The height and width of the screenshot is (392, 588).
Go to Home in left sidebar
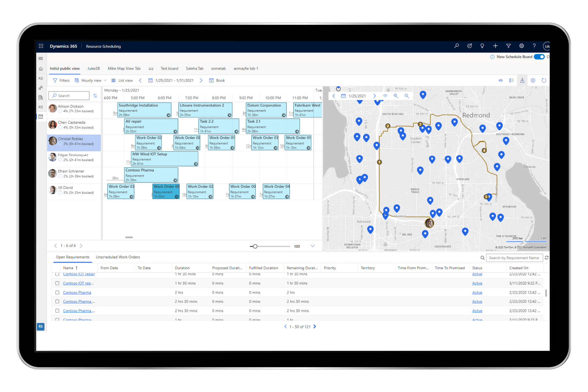[41, 69]
